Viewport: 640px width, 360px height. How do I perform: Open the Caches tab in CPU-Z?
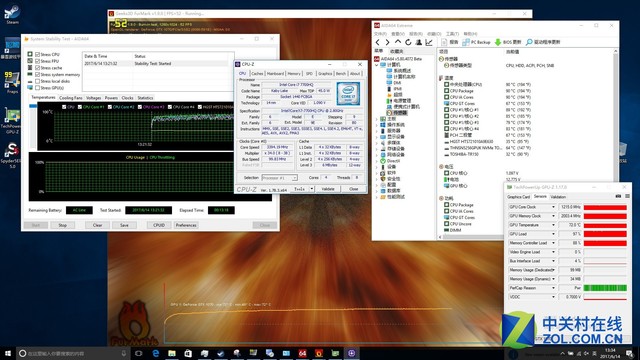click(257, 73)
